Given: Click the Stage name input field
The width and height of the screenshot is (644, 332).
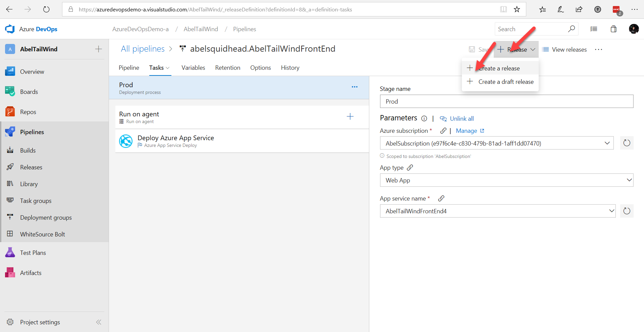Looking at the screenshot, I should (506, 101).
